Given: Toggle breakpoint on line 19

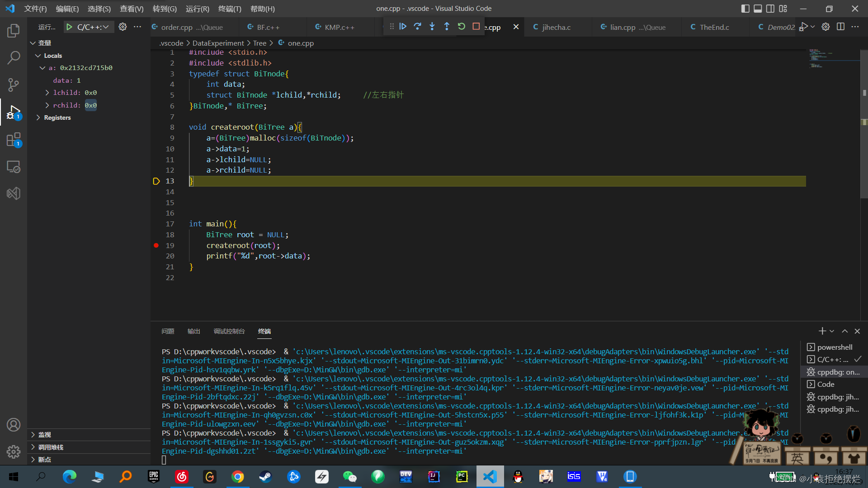Looking at the screenshot, I should 156,245.
